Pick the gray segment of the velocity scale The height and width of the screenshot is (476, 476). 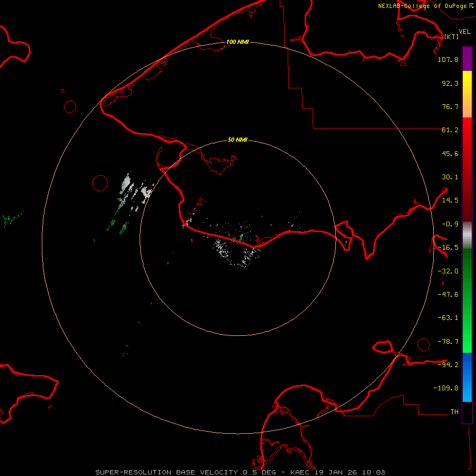(x=467, y=235)
